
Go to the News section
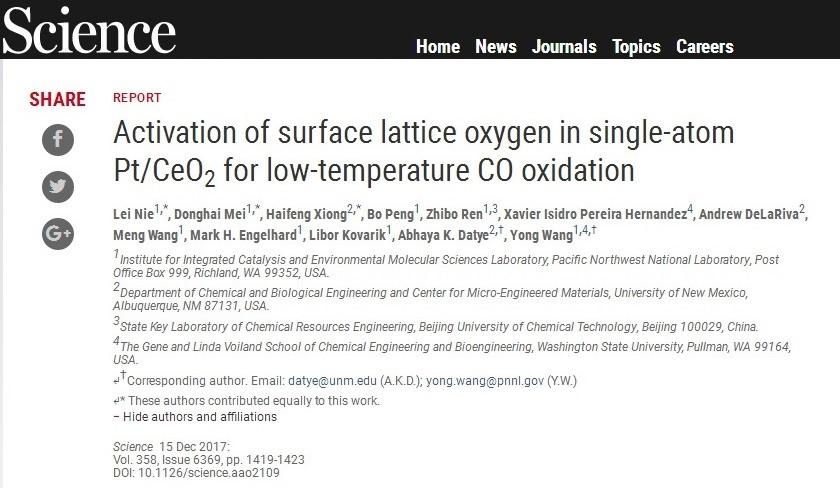point(496,47)
